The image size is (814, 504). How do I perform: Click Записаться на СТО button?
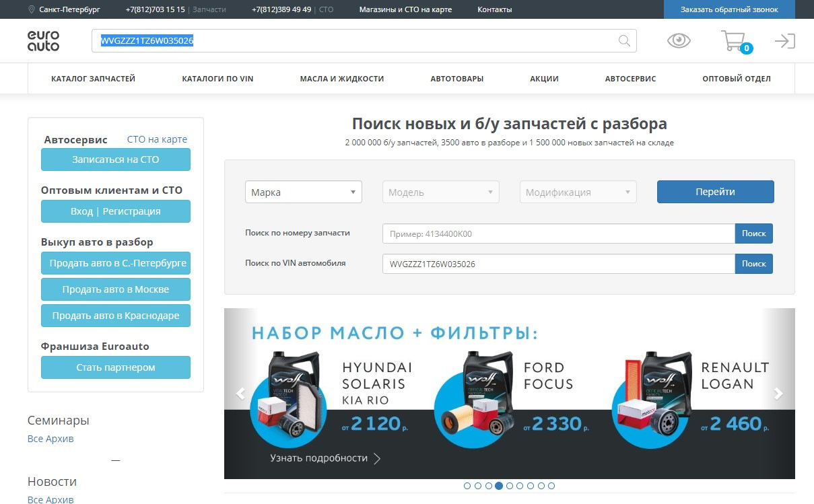click(116, 159)
